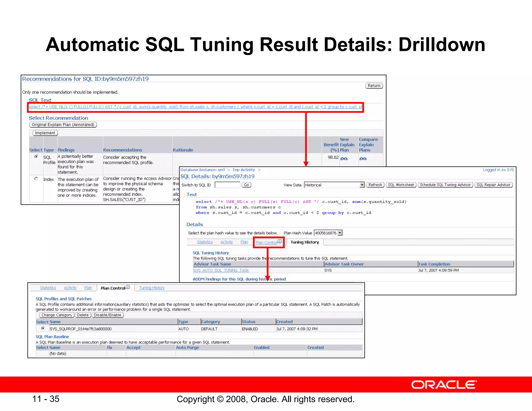Click Original Explain Plan (Annotated) button
The image size is (532, 411).
(x=63, y=125)
